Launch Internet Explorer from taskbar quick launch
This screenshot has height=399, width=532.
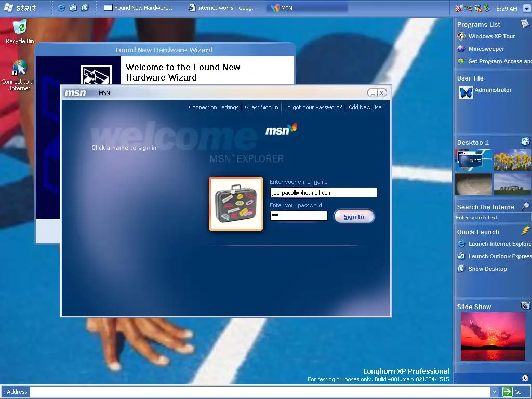click(x=61, y=8)
